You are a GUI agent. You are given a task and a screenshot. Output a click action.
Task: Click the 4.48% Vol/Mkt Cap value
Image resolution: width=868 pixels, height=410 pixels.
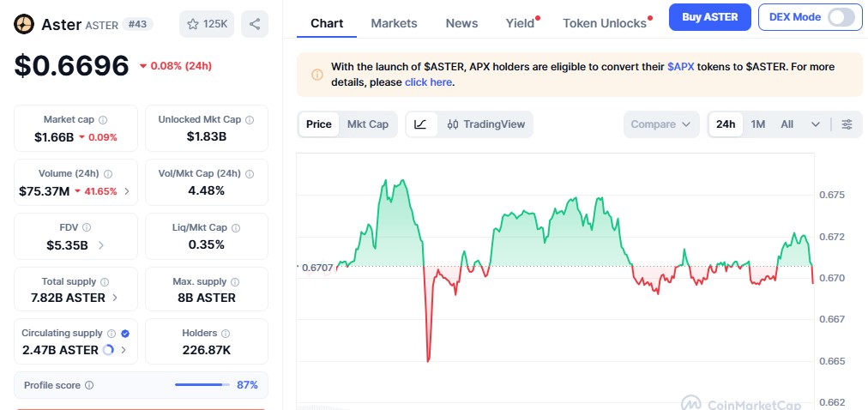pyautogui.click(x=207, y=191)
